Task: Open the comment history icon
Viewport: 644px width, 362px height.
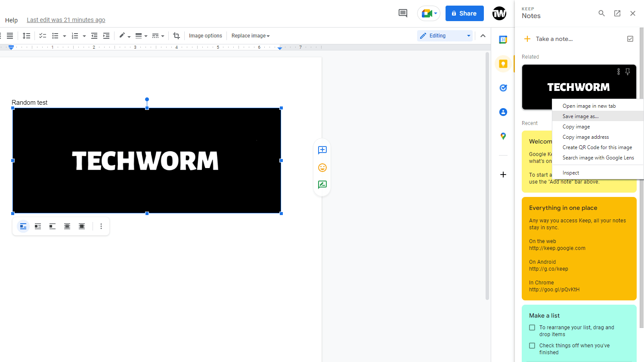Action: [x=403, y=13]
